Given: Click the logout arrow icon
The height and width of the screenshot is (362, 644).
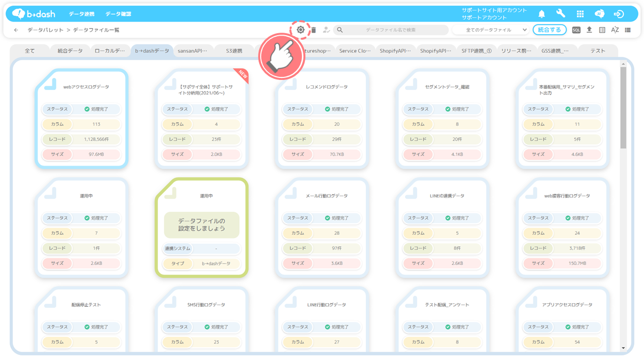Looking at the screenshot, I should pos(619,14).
